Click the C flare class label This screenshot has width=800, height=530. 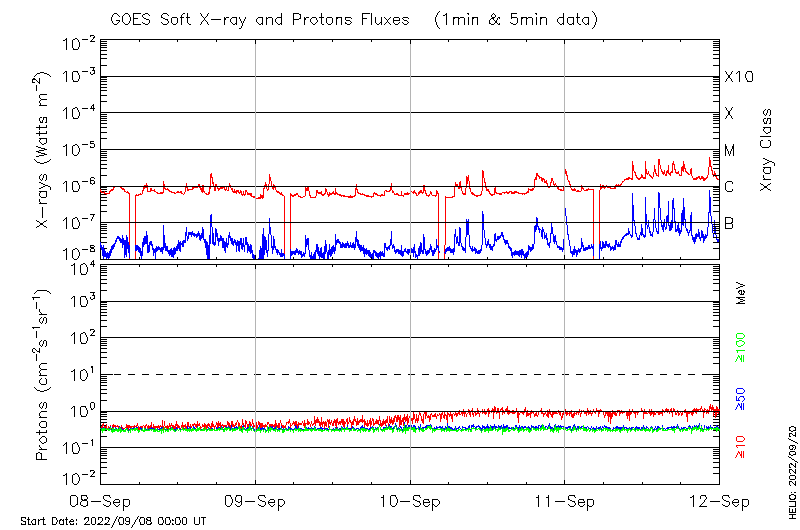coord(729,187)
